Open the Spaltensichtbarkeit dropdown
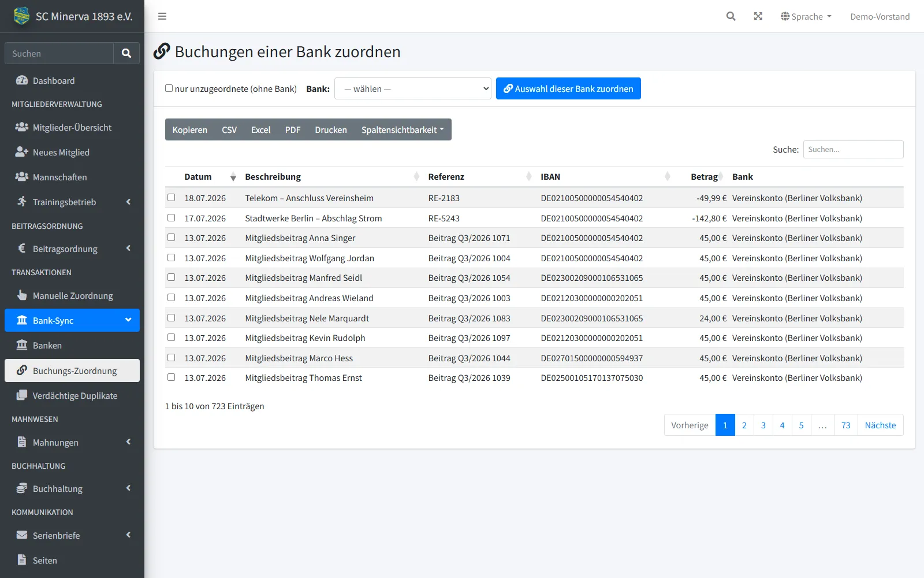Viewport: 924px width, 578px height. pos(403,129)
